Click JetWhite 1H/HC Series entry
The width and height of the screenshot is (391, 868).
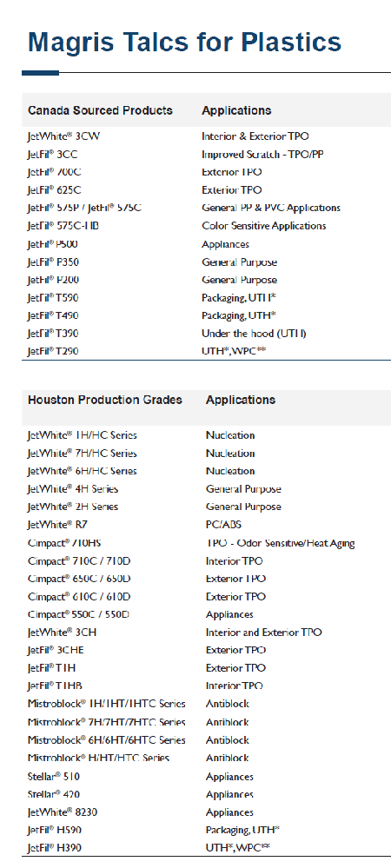(82, 435)
